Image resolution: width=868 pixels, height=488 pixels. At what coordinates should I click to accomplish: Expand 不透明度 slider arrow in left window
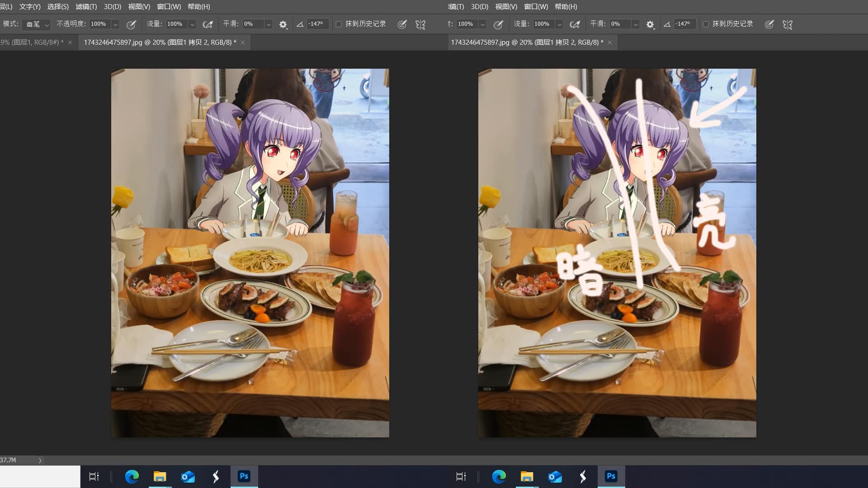pyautogui.click(x=115, y=24)
